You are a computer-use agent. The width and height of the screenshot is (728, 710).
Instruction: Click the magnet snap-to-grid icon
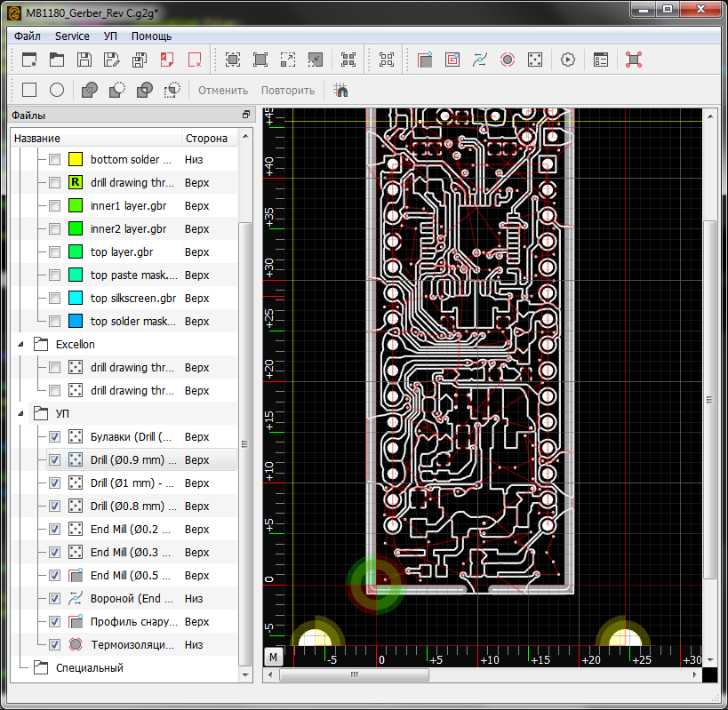click(340, 90)
